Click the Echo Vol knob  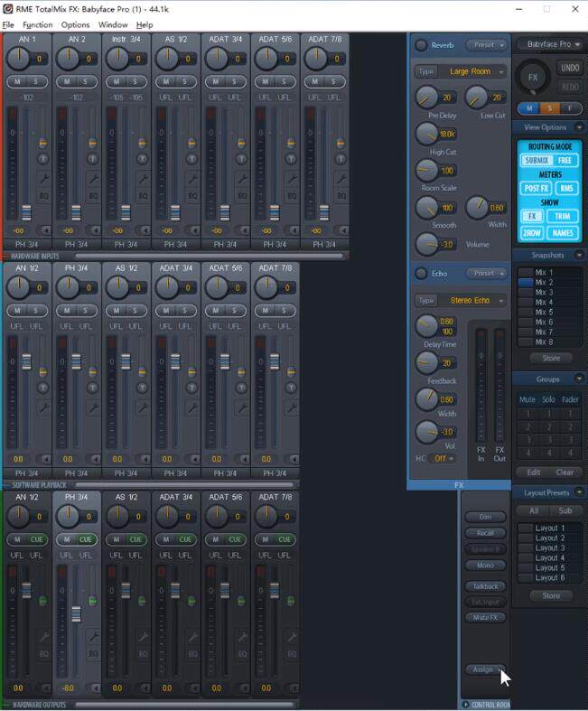coord(426,432)
